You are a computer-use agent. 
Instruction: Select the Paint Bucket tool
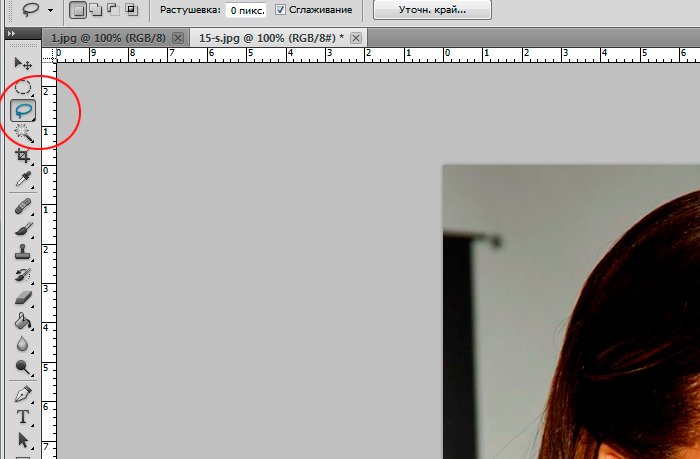pos(23,322)
